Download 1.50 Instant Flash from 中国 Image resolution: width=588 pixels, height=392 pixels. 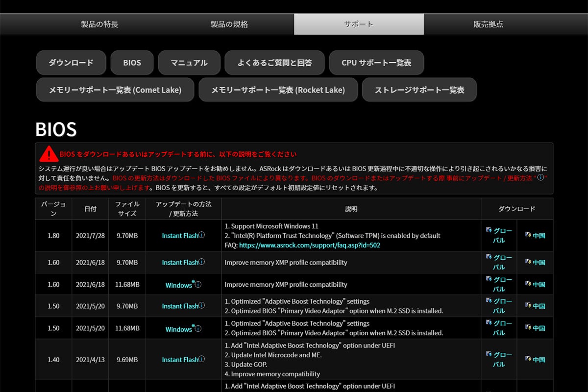pyautogui.click(x=535, y=306)
